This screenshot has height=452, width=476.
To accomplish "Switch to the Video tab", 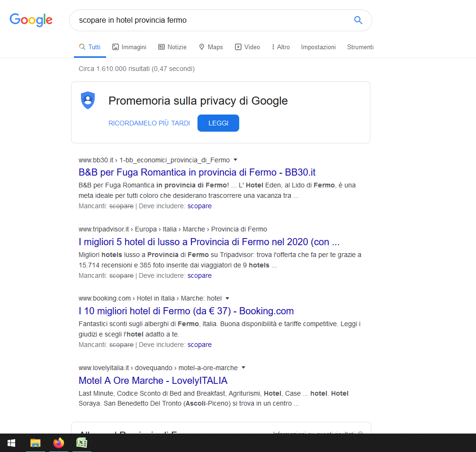I will [247, 47].
